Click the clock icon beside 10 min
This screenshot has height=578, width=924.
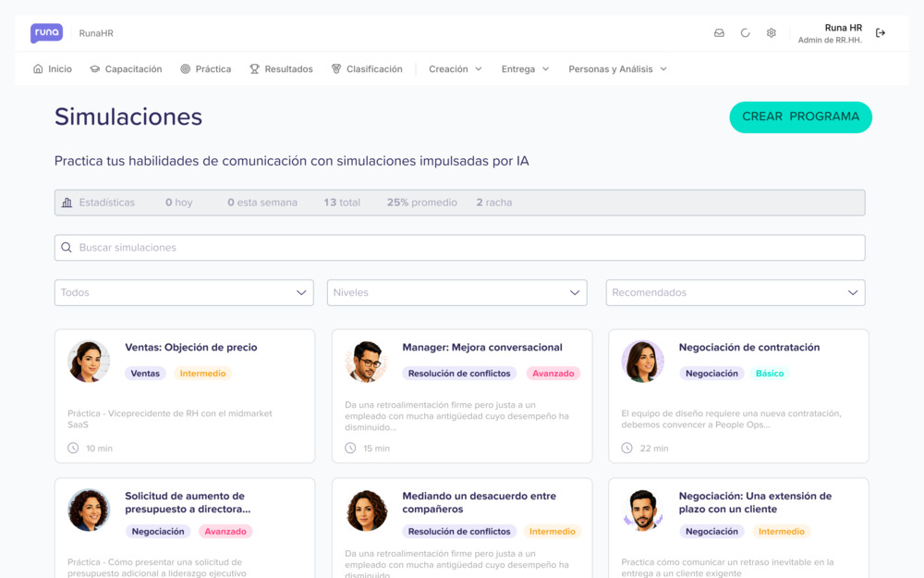[x=73, y=449]
